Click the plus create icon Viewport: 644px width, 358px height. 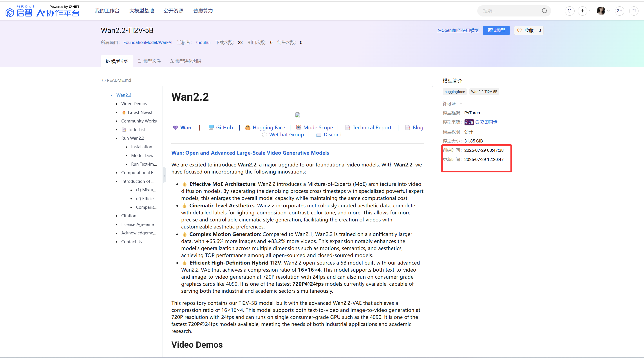582,11
